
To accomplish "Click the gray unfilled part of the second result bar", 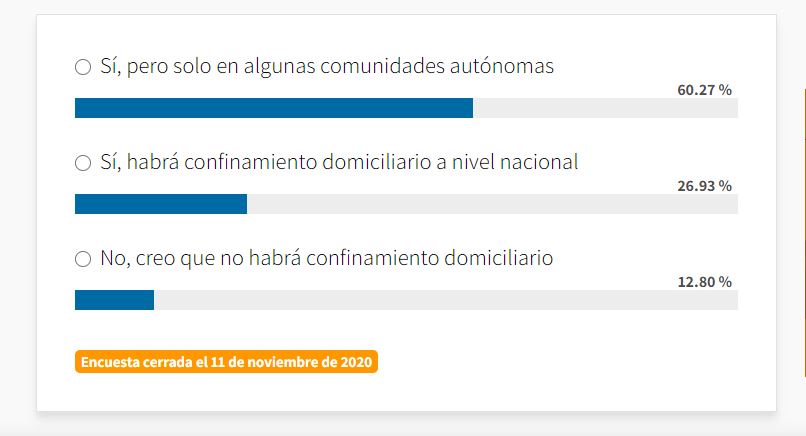I will (492, 204).
